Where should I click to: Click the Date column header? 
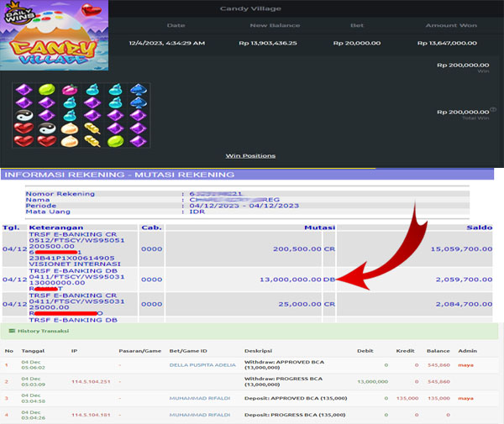point(176,25)
